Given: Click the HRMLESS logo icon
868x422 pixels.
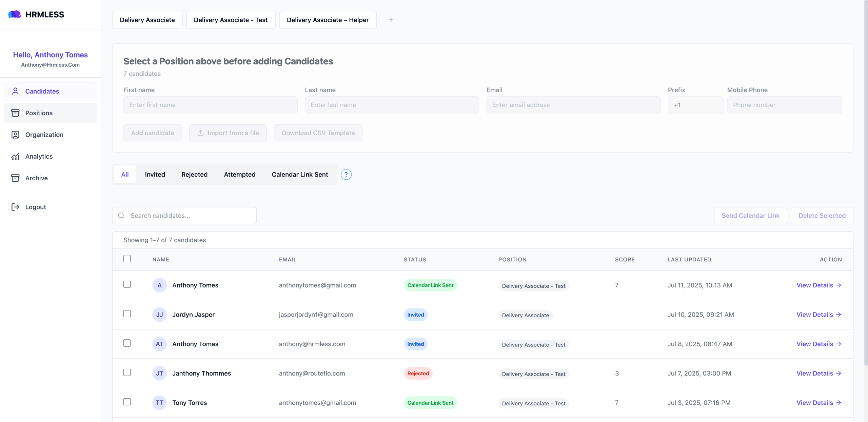Looking at the screenshot, I should (x=15, y=14).
